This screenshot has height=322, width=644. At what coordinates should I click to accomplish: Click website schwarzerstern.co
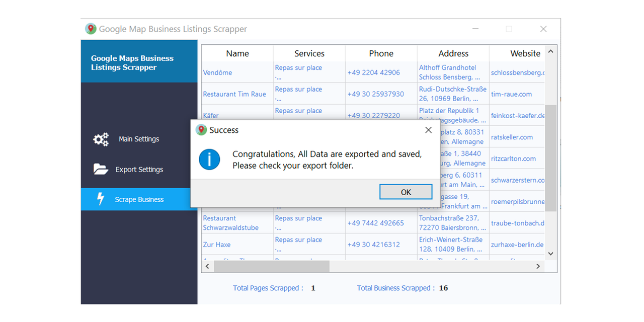[x=517, y=180]
